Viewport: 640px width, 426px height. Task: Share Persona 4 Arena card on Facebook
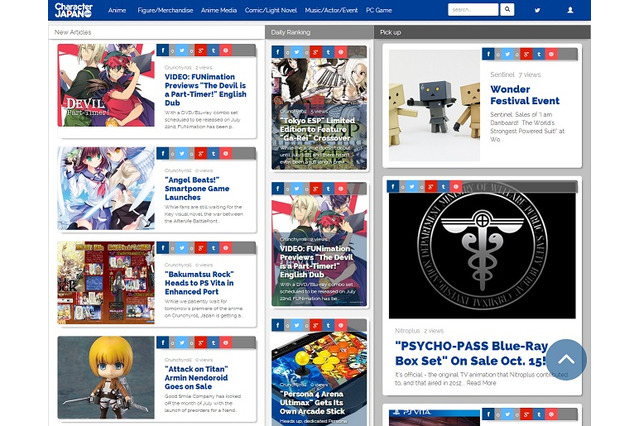(x=278, y=325)
